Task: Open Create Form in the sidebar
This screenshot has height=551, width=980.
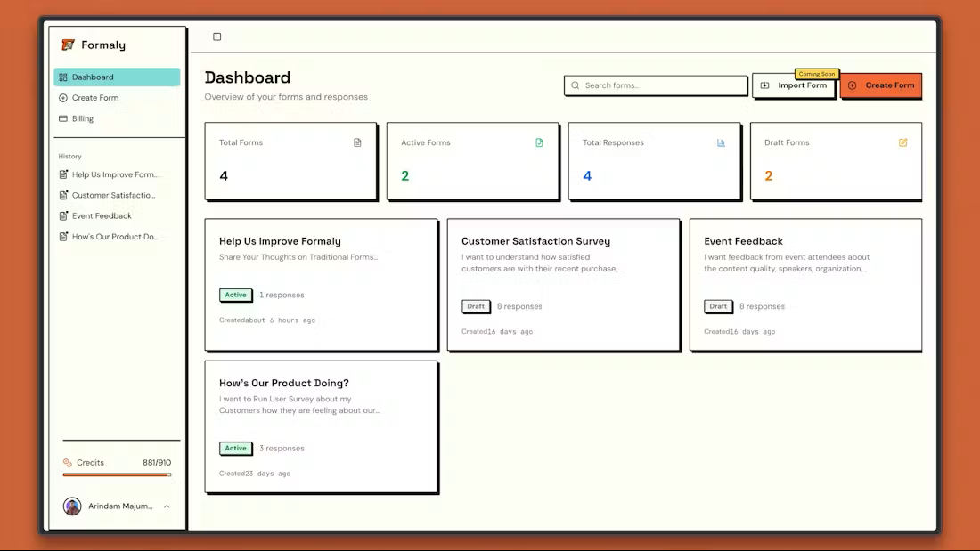Action: coord(117,97)
